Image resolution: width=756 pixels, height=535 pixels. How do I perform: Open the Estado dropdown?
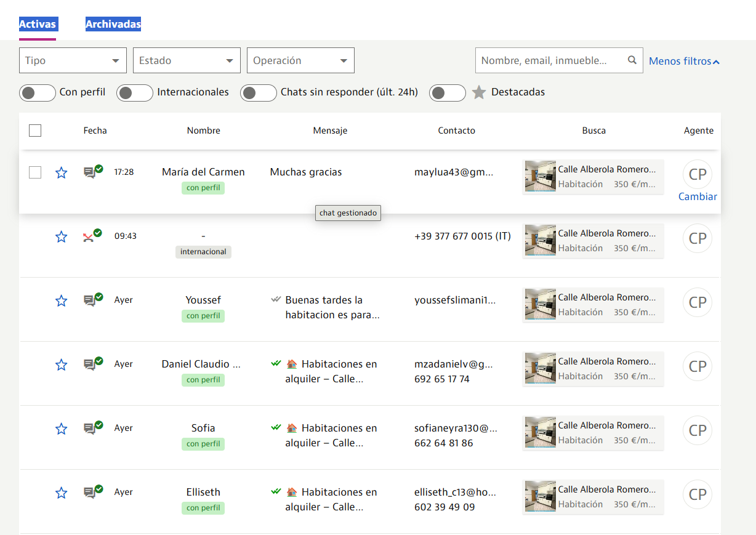pyautogui.click(x=187, y=60)
